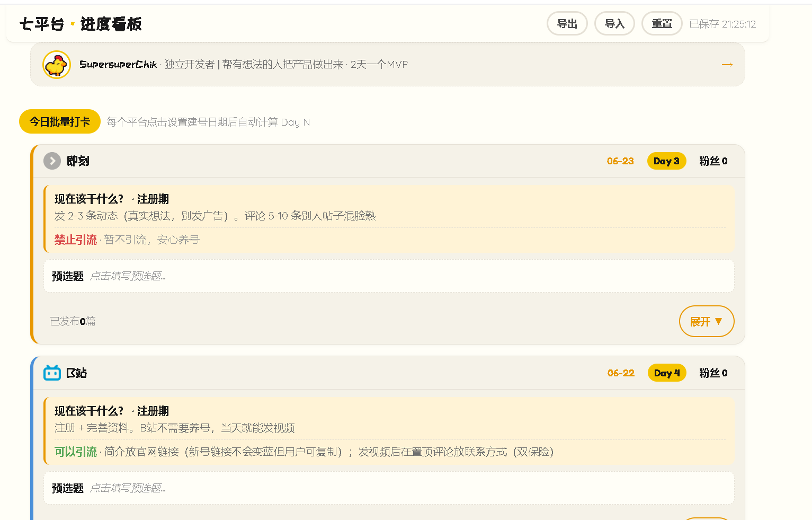The image size is (812, 520).
Task: Click 现在该干什么？ heading in the 即刻 card
Action: point(89,199)
